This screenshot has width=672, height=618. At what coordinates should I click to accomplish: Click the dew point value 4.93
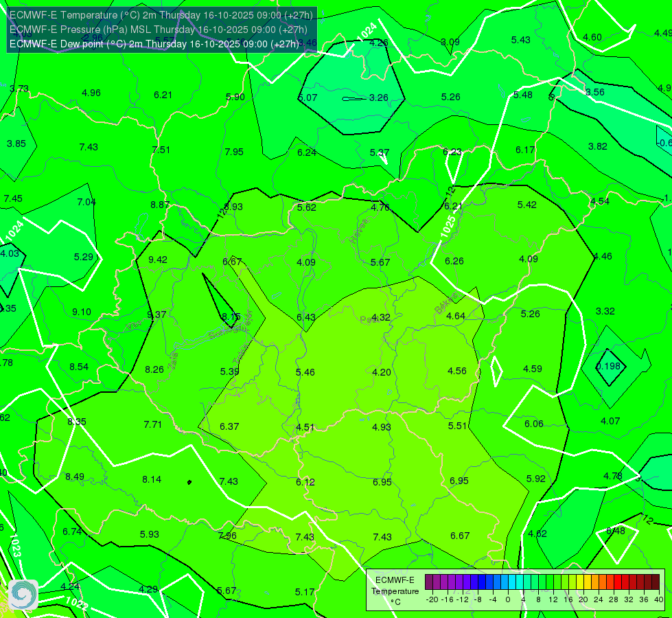[x=382, y=427]
